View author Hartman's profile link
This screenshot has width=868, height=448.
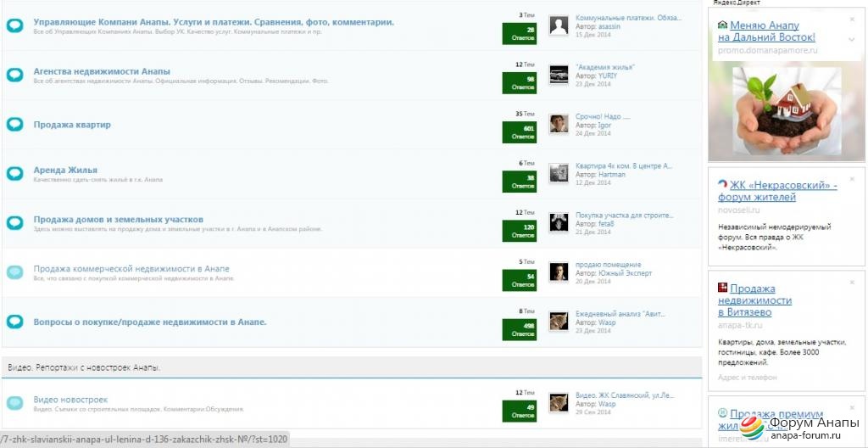click(x=611, y=175)
